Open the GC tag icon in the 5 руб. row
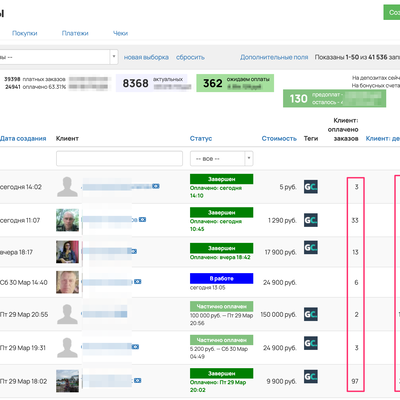The image size is (400, 400). tap(311, 187)
